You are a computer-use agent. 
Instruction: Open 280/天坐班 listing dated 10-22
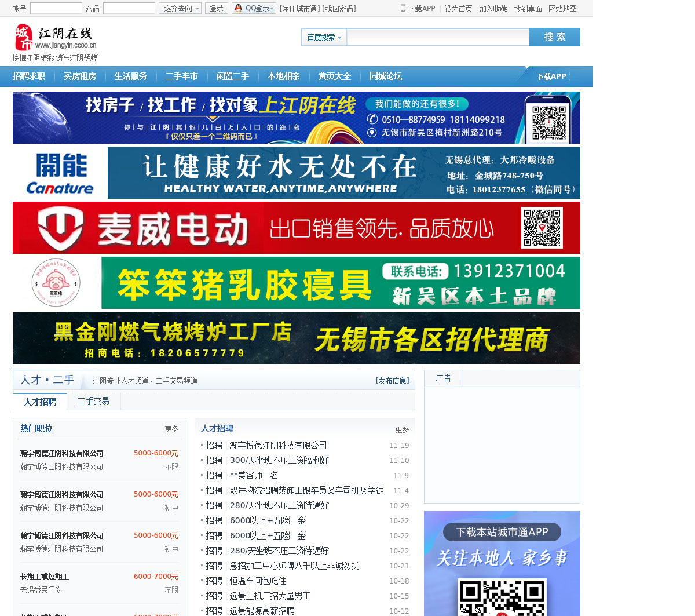coord(279,551)
